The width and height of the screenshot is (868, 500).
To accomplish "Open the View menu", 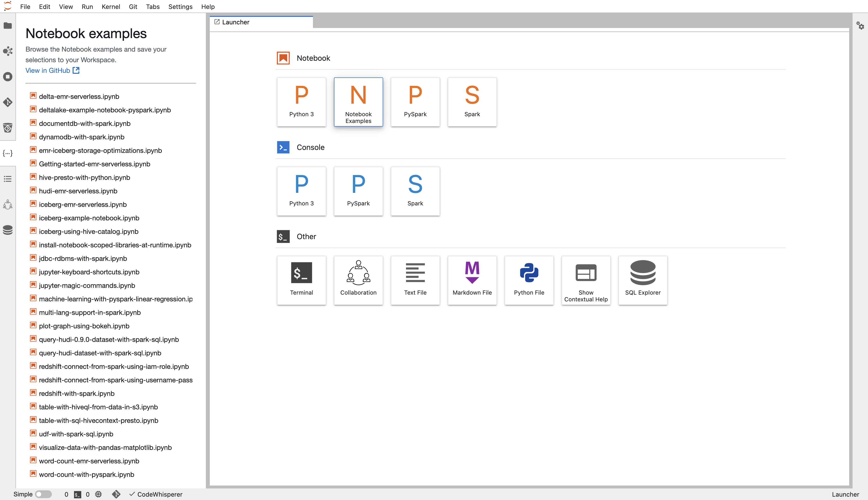I will pos(66,7).
